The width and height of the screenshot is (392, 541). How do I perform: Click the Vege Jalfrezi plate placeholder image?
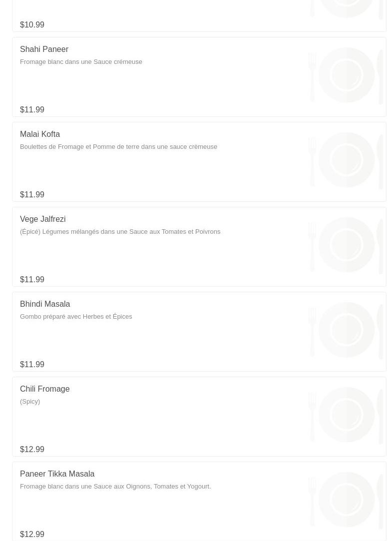(x=346, y=245)
